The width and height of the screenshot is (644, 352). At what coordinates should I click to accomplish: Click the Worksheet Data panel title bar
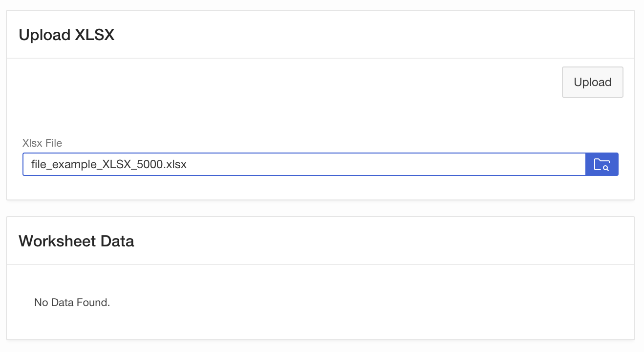[x=320, y=241]
